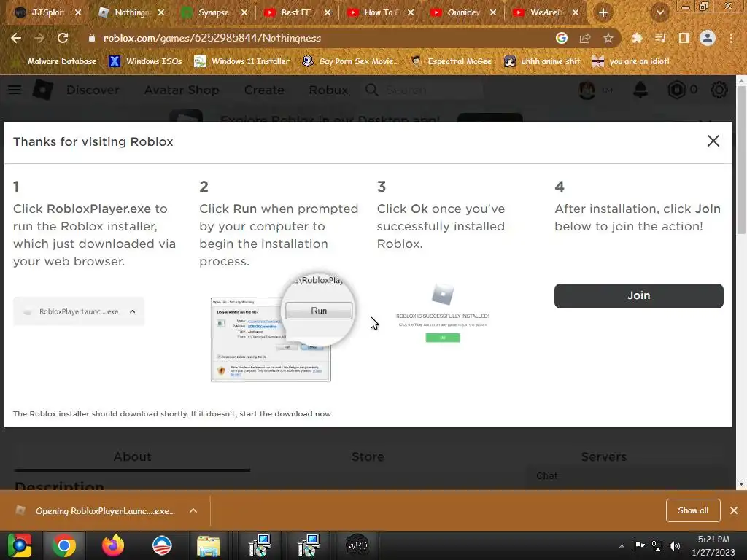Open File Explorer from the taskbar

(x=209, y=545)
